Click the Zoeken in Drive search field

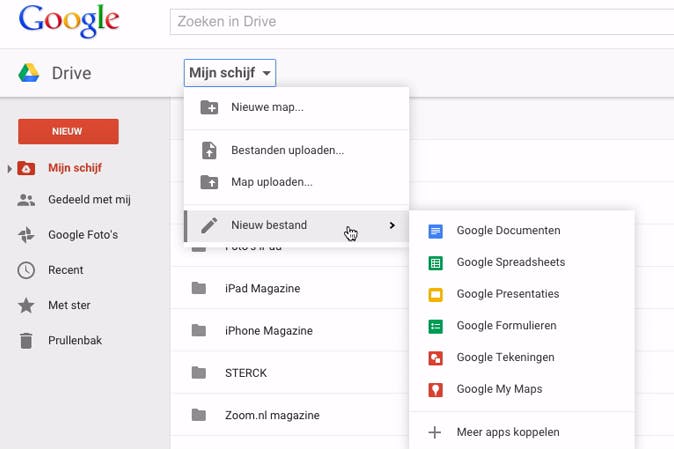tap(420, 21)
